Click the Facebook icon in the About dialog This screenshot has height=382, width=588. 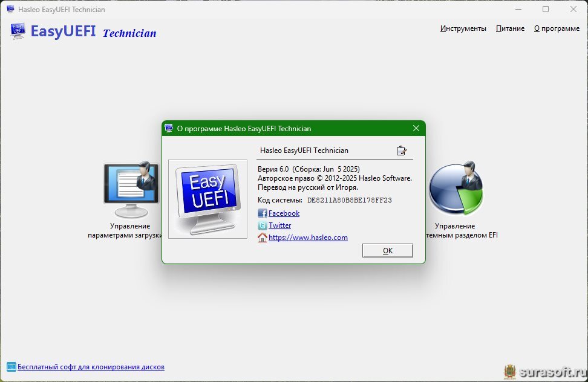pyautogui.click(x=263, y=213)
